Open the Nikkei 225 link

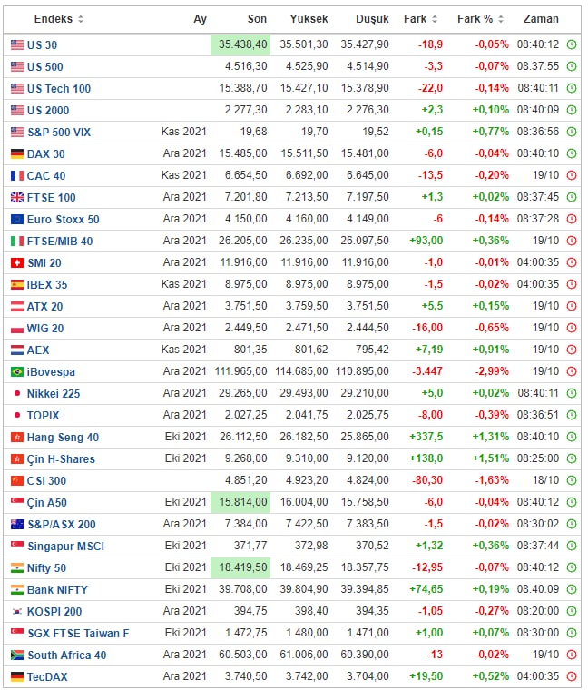(54, 394)
